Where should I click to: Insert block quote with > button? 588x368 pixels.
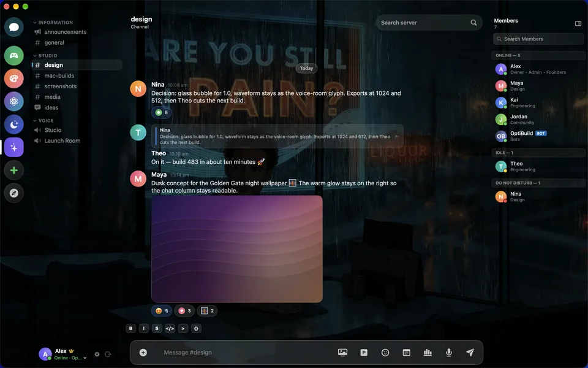tap(183, 328)
